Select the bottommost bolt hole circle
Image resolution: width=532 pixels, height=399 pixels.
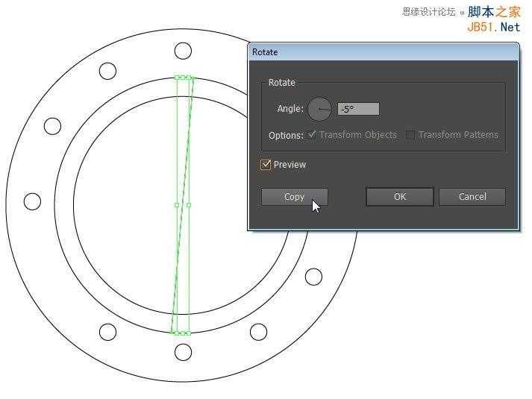tap(183, 352)
